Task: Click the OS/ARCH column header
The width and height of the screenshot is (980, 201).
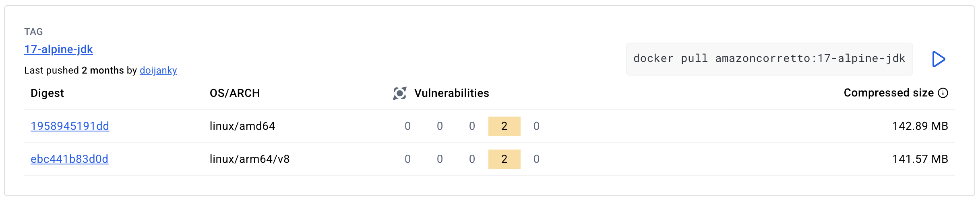Action: 235,93
